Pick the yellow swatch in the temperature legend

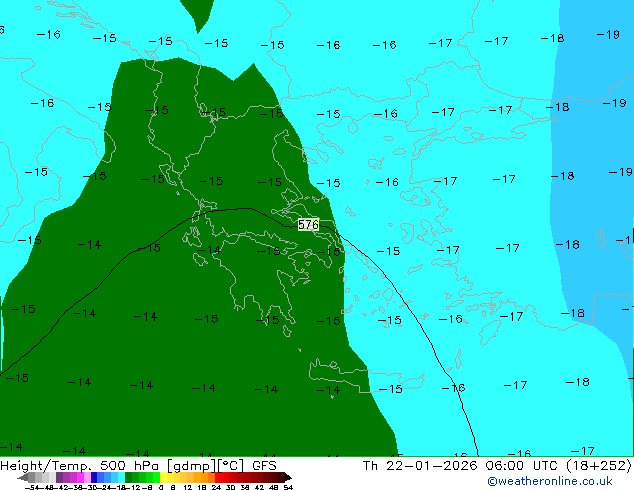(x=163, y=477)
